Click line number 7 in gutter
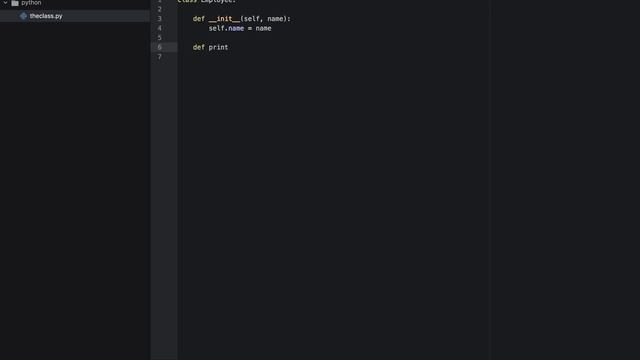The width and height of the screenshot is (640, 360). 160,57
